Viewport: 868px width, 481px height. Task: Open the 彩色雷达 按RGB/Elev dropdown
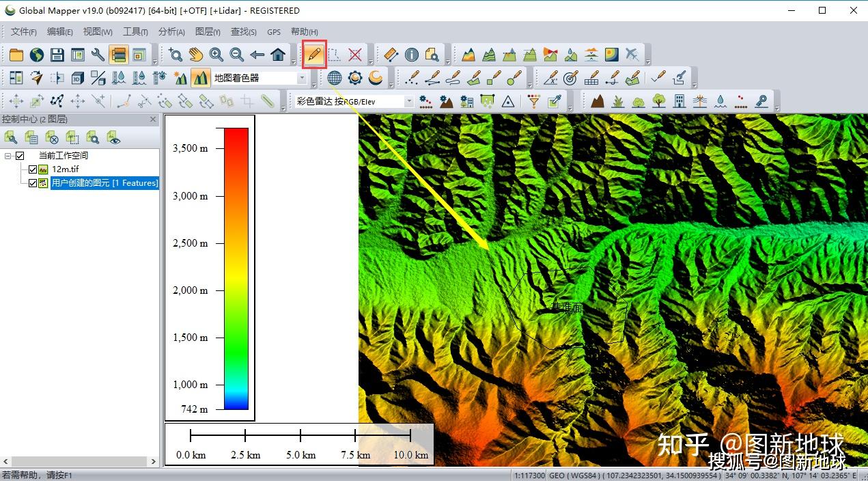point(409,101)
